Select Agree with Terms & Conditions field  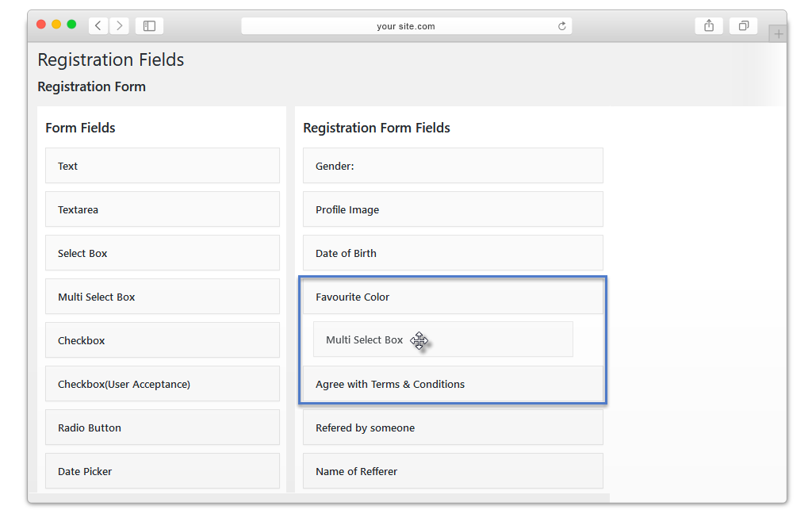click(x=453, y=384)
